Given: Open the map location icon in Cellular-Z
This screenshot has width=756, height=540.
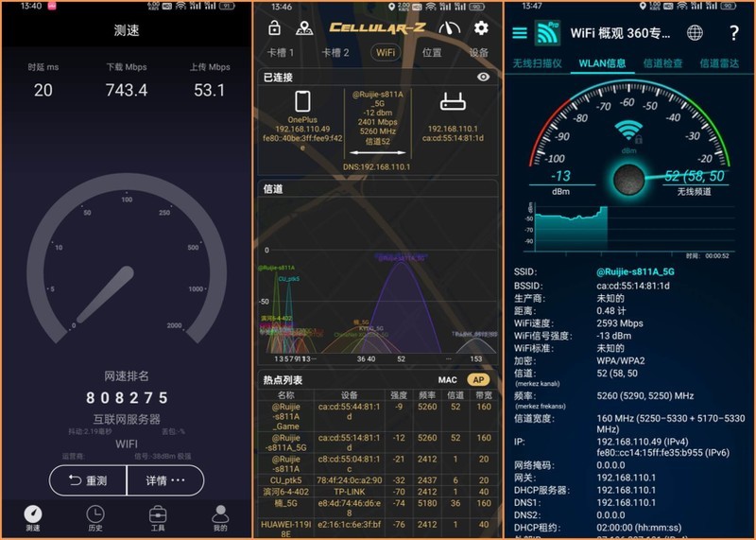Looking at the screenshot, I should 303,28.
